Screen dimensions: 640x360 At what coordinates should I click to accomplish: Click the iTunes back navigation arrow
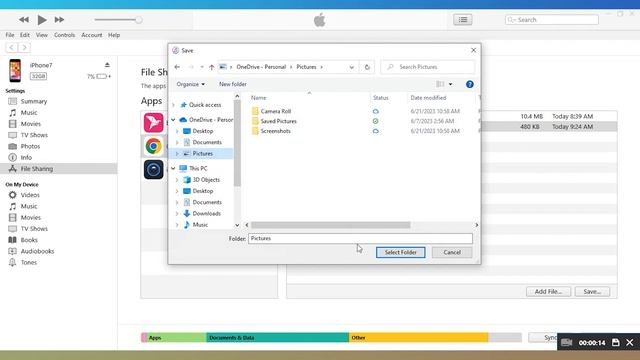coord(11,48)
